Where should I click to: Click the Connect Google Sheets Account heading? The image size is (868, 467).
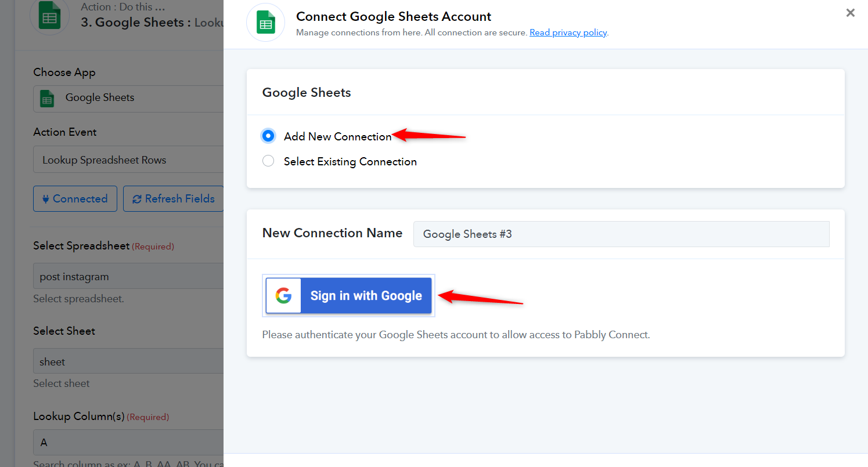pyautogui.click(x=394, y=16)
